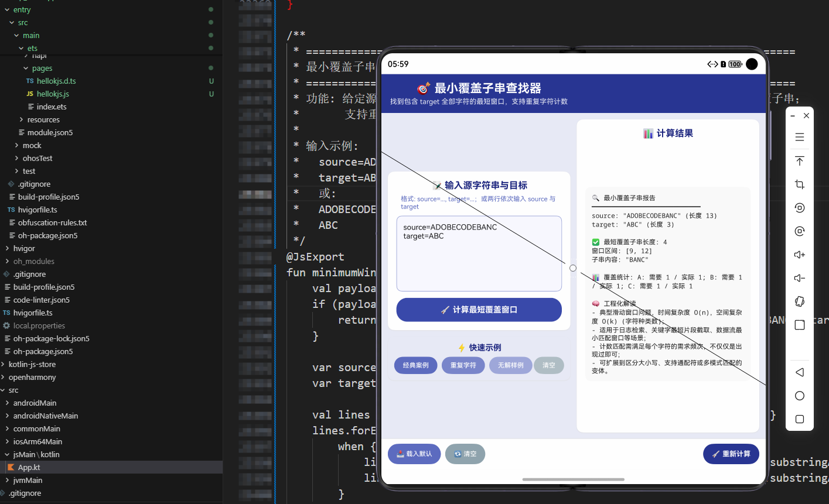Screen dimensions: 829x504
Task: Click the TS icon of root hvigorfile.ts
Action: pyautogui.click(x=6, y=313)
